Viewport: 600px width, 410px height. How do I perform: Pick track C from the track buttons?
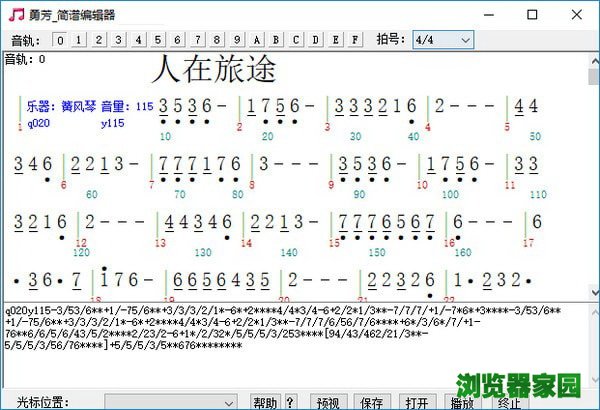click(x=296, y=40)
